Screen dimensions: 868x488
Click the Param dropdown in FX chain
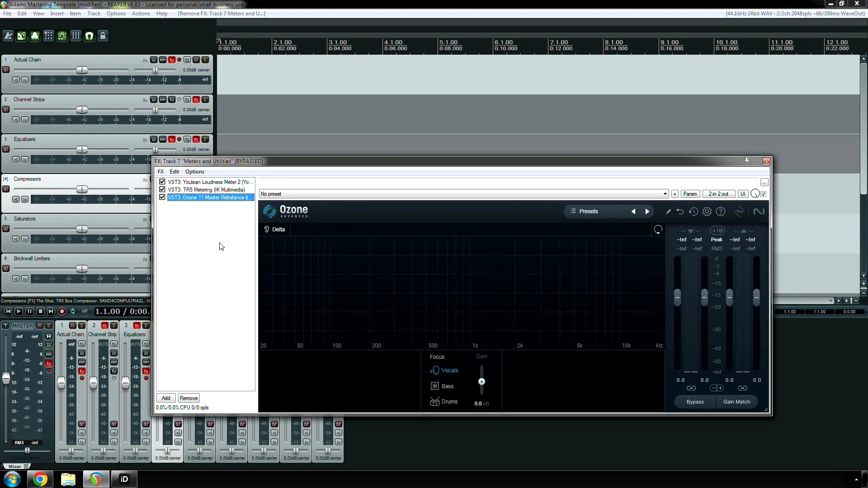click(x=690, y=194)
